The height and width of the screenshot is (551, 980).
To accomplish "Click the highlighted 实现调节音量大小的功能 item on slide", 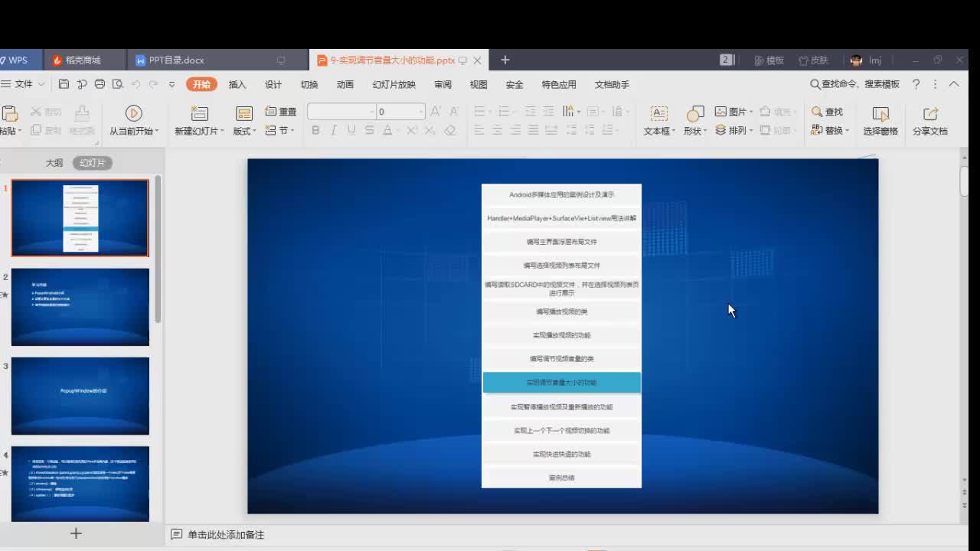I will point(561,383).
